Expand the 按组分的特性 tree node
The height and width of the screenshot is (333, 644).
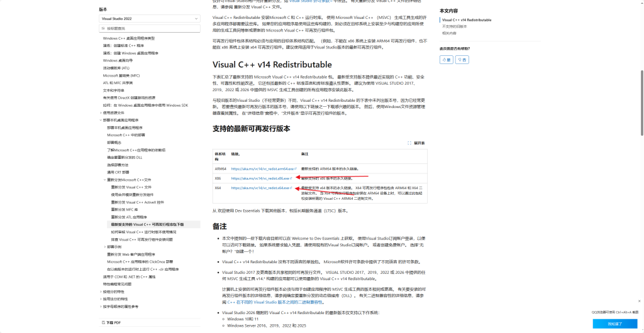click(x=101, y=292)
